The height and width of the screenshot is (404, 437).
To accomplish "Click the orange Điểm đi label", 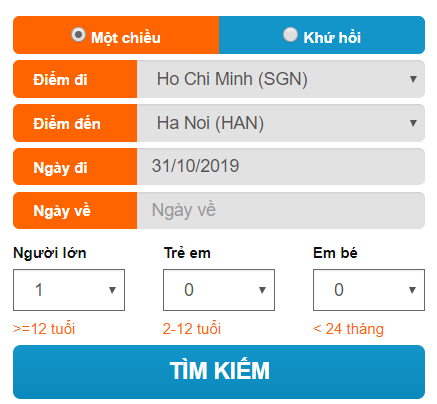I will point(75,79).
